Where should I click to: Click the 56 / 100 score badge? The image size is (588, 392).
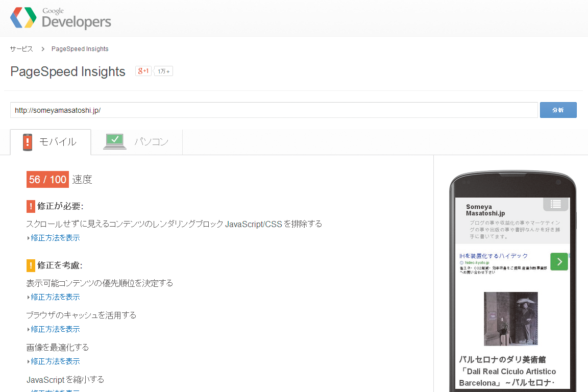coord(47,179)
